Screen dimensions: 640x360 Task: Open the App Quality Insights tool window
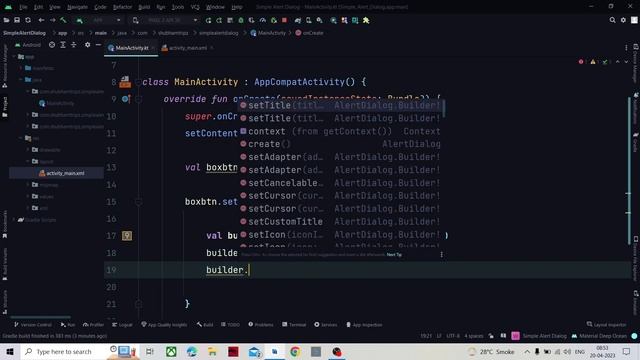[164, 325]
